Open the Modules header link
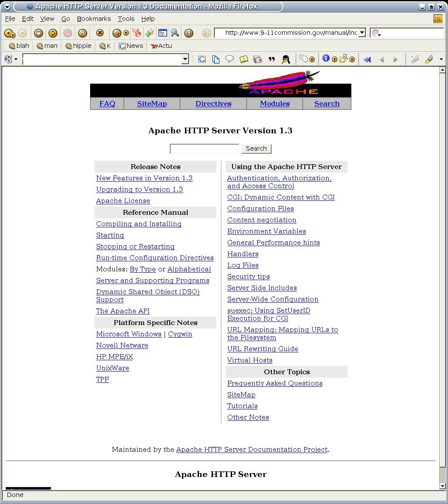448x504 pixels. 275,104
